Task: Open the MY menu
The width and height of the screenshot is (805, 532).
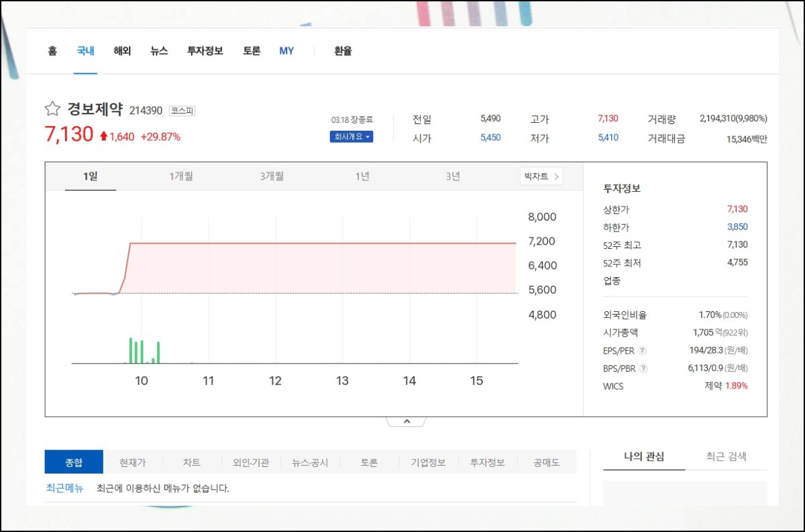Action: coord(286,51)
